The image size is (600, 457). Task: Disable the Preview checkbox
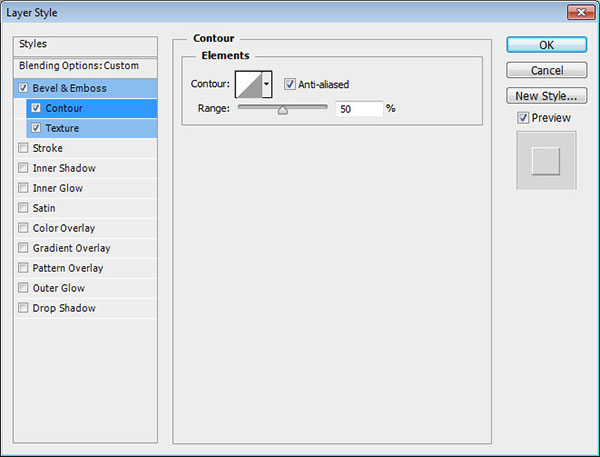coord(523,118)
